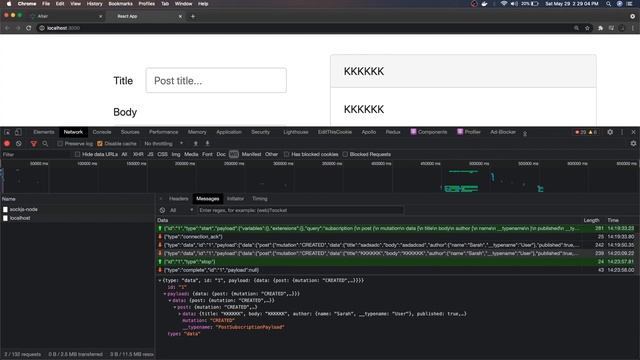640x360 pixels.
Task: Open the Chrome extensions puzzle icon
Action: pyautogui.click(x=600, y=28)
